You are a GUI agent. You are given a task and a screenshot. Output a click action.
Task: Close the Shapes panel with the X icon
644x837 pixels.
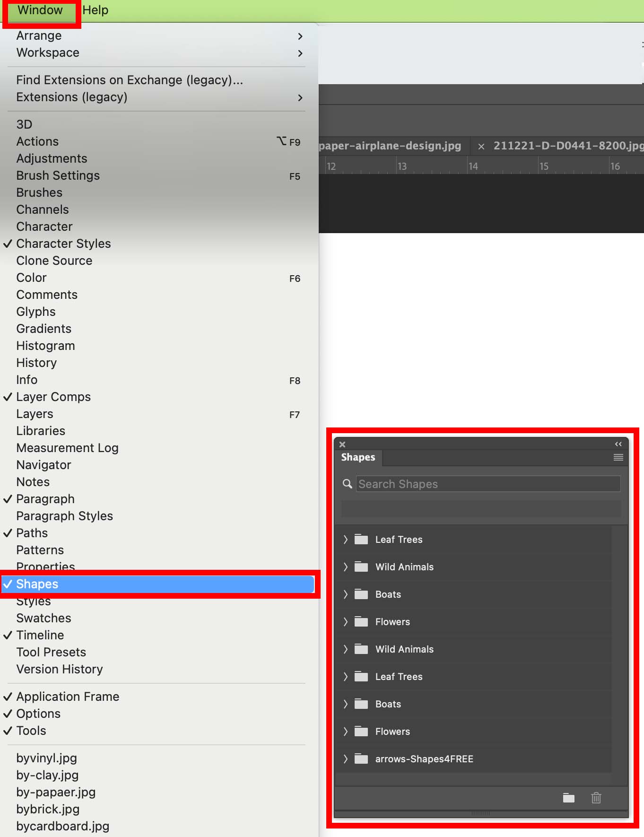342,444
